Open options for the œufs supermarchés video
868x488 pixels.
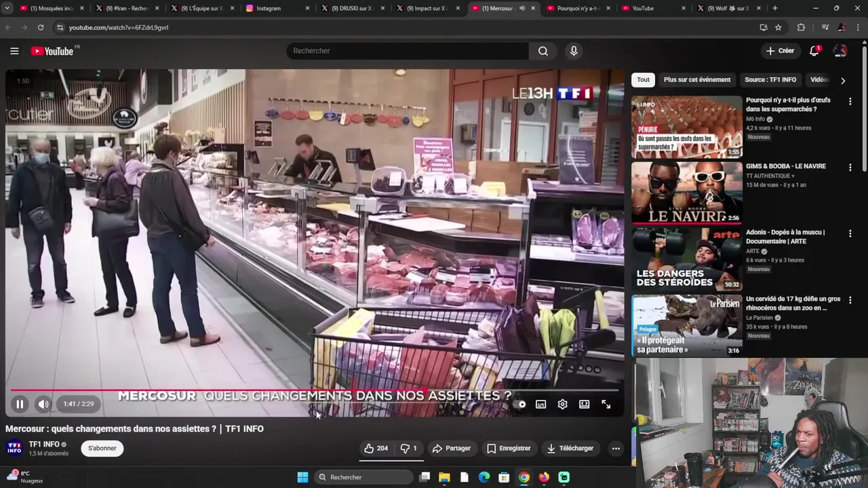pos(850,101)
